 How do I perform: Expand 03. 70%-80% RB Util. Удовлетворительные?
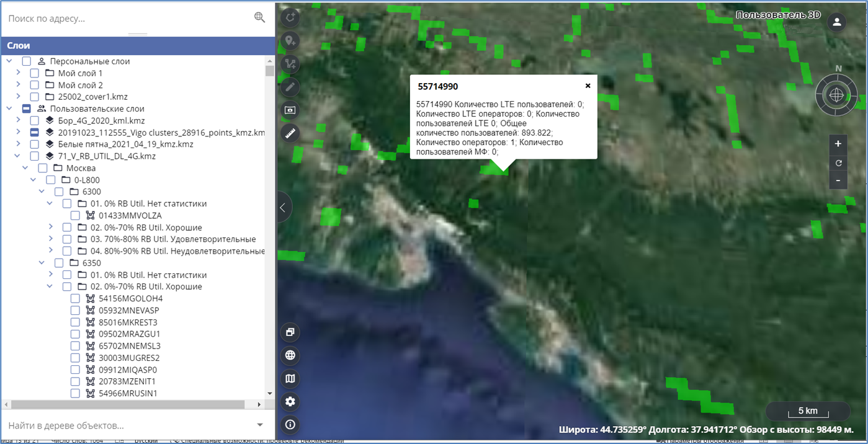pyautogui.click(x=51, y=239)
